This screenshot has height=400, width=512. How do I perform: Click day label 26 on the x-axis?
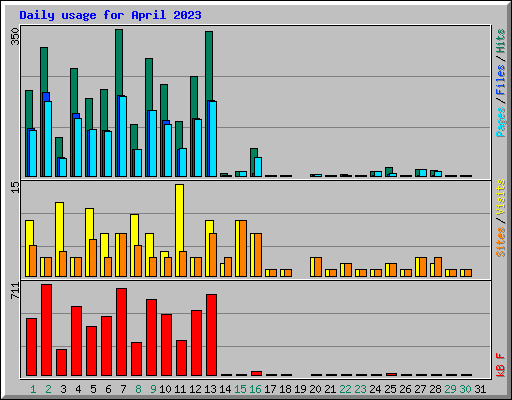405,389
